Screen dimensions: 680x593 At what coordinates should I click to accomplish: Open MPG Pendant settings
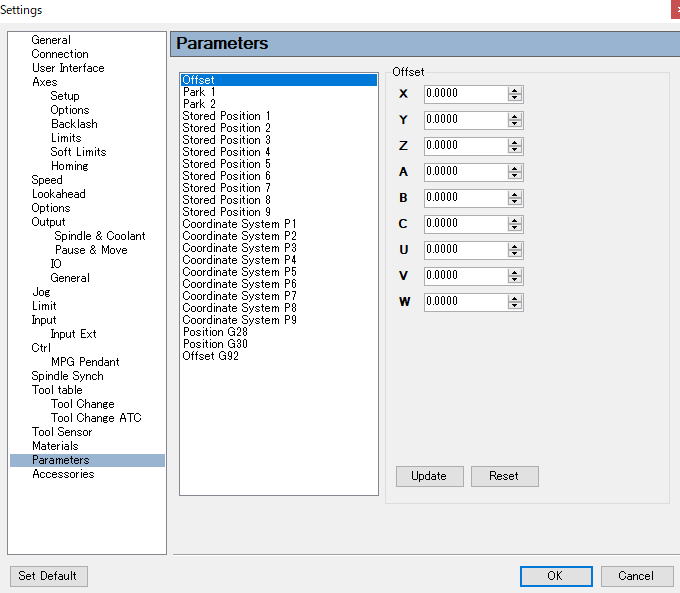click(x=85, y=362)
